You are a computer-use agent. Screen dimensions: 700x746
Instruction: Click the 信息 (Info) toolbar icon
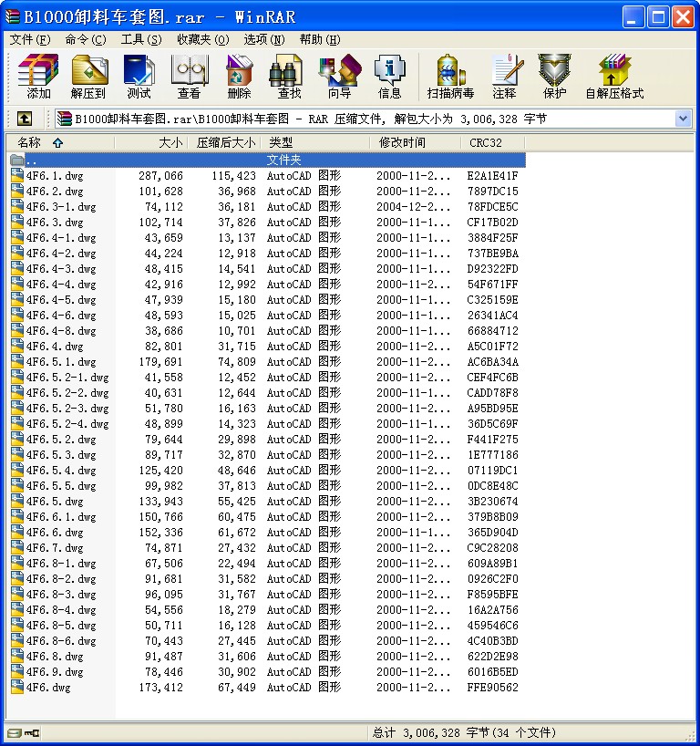[389, 70]
